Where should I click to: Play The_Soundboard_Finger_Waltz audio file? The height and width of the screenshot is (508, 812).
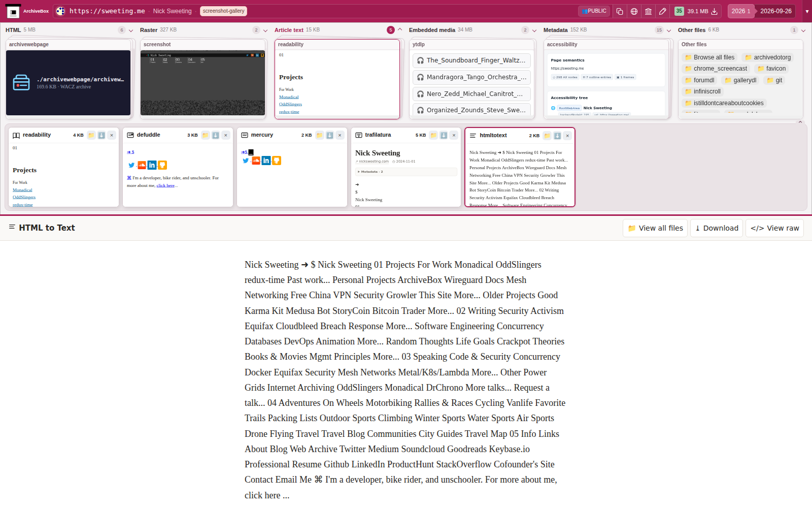(x=471, y=60)
